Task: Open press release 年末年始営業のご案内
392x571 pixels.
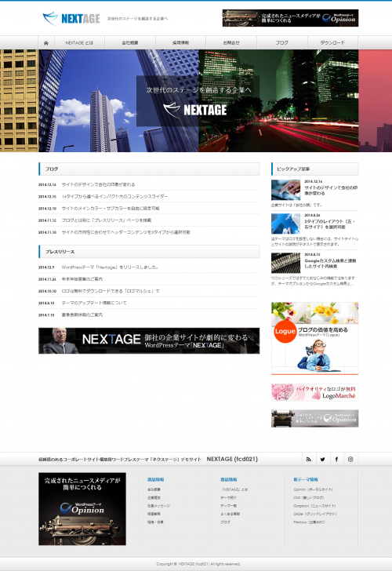Action: click(x=82, y=279)
